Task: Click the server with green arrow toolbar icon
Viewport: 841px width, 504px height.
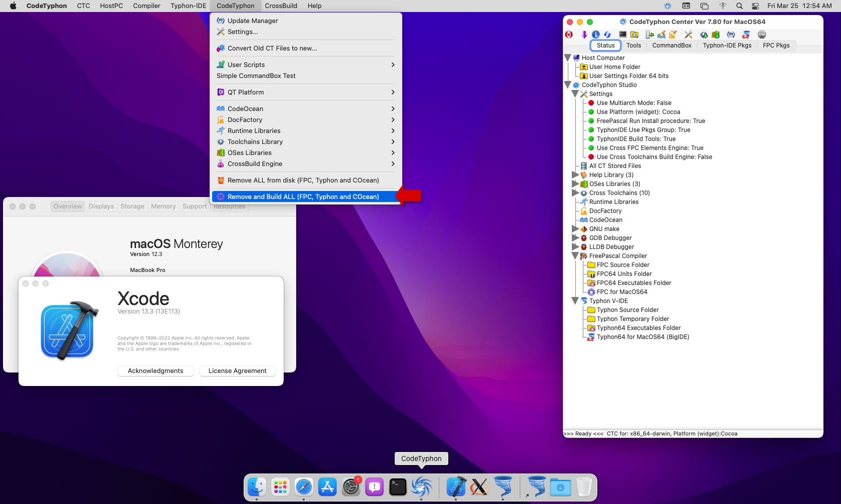Action: coord(649,34)
